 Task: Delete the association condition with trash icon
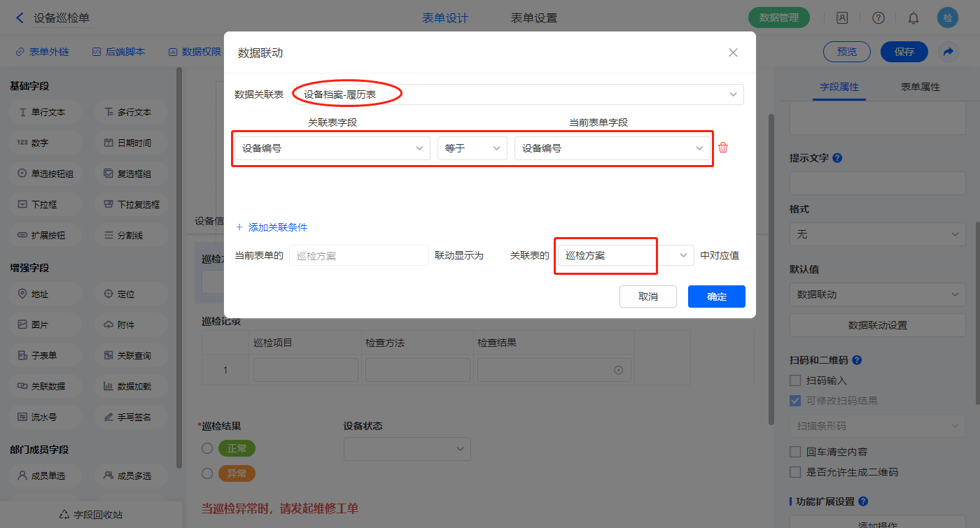(723, 148)
